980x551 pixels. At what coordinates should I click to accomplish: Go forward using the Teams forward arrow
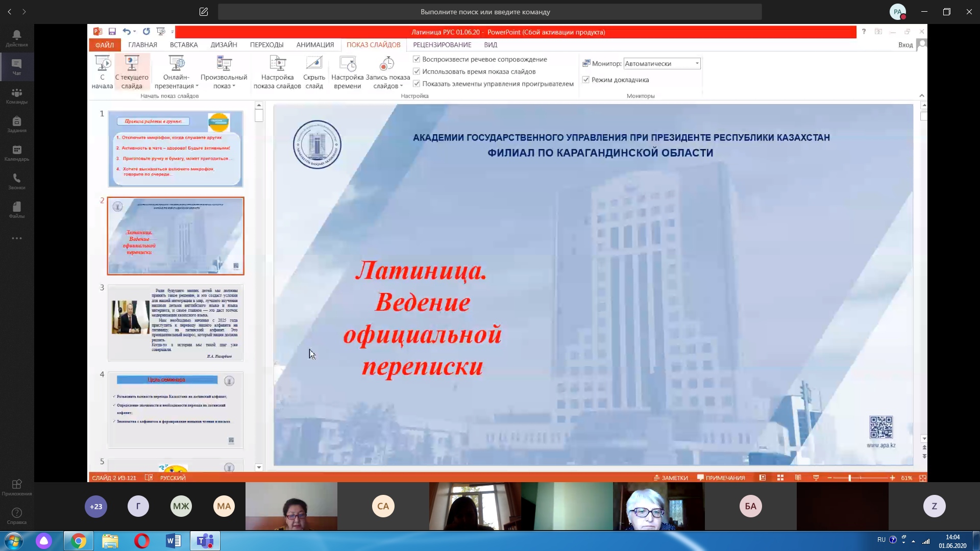pos(24,12)
